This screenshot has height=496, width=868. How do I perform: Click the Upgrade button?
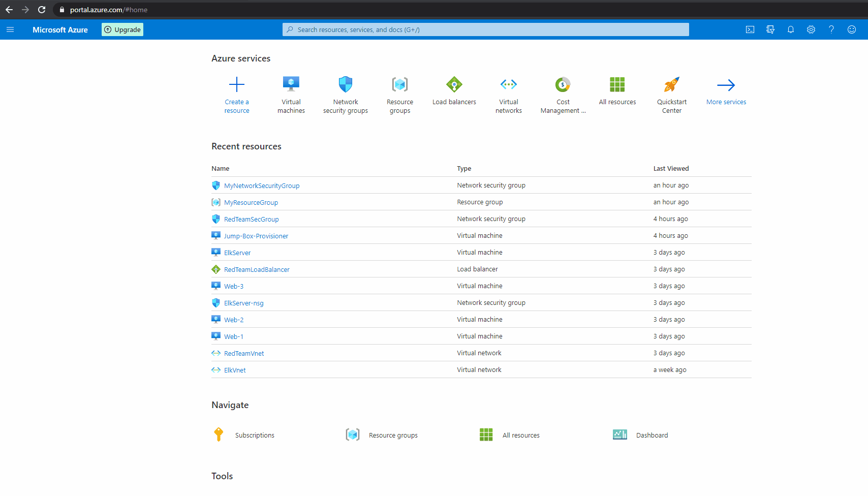point(122,29)
